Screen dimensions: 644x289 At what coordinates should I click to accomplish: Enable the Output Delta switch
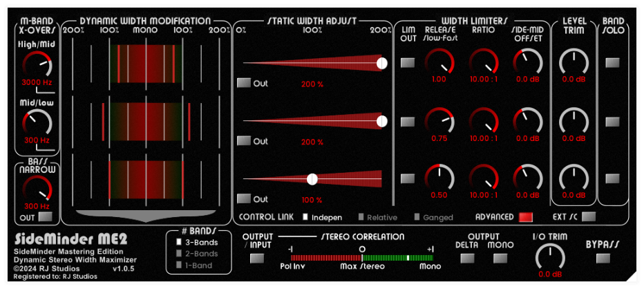coord(467,259)
